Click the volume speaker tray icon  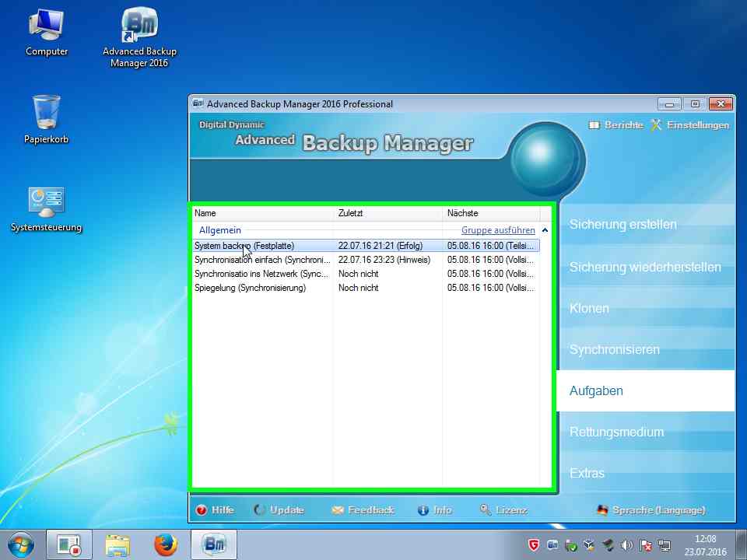[x=627, y=544]
